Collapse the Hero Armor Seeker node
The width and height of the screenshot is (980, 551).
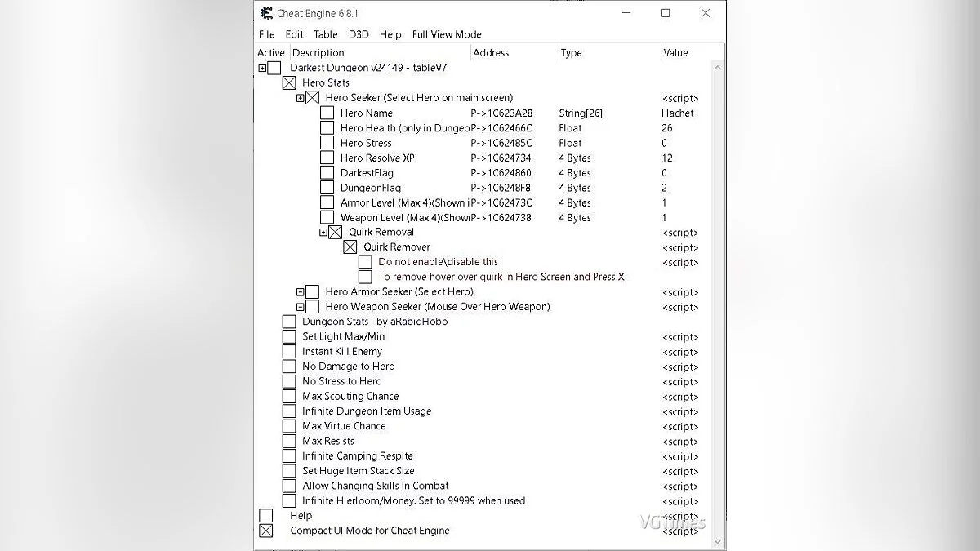point(301,292)
